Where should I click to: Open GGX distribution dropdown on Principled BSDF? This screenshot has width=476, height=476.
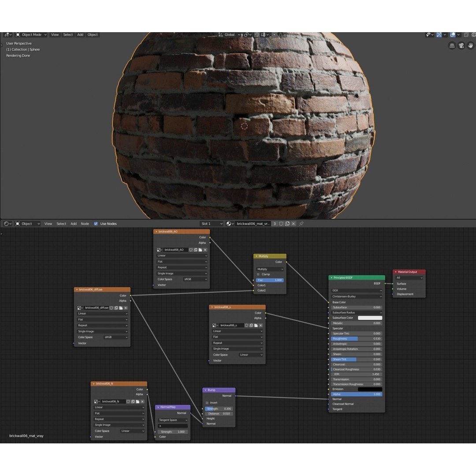tap(357, 290)
